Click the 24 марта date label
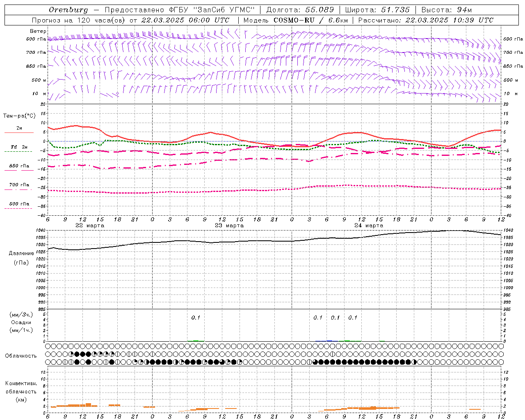525x420 pixels. point(369,226)
